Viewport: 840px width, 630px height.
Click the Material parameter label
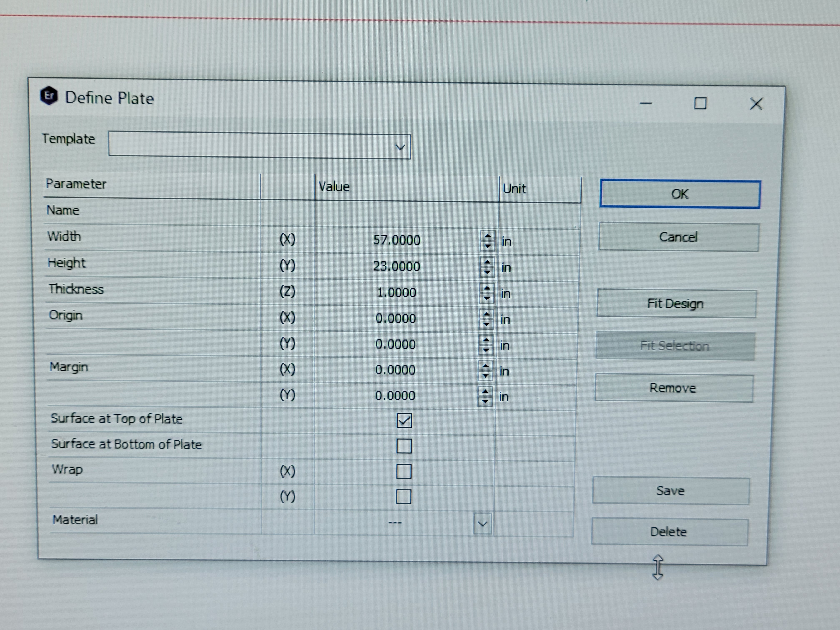point(75,520)
